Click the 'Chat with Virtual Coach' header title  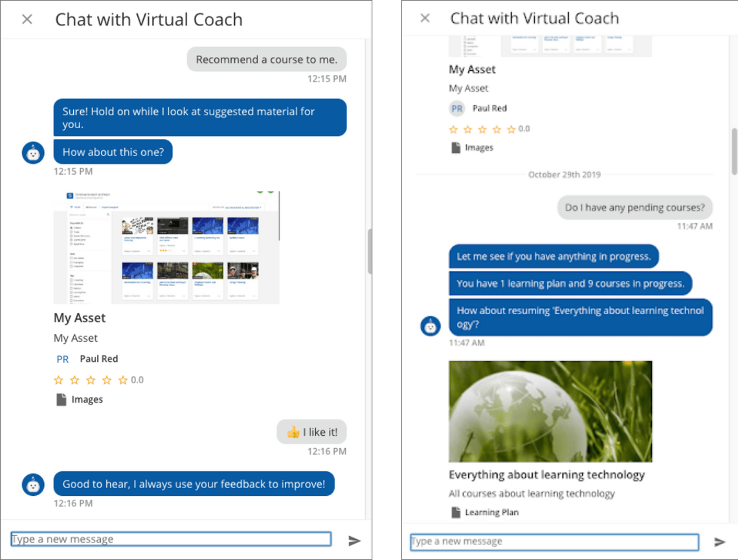click(149, 19)
